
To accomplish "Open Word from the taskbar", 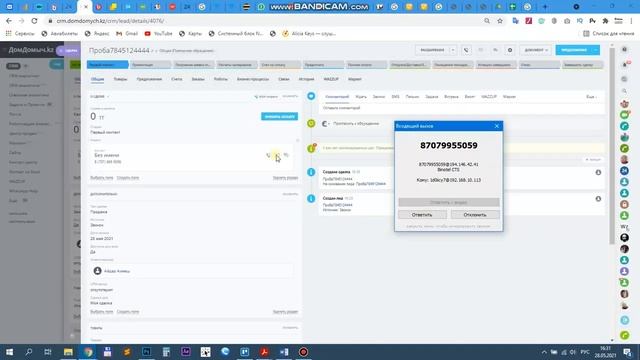I will click(284, 352).
